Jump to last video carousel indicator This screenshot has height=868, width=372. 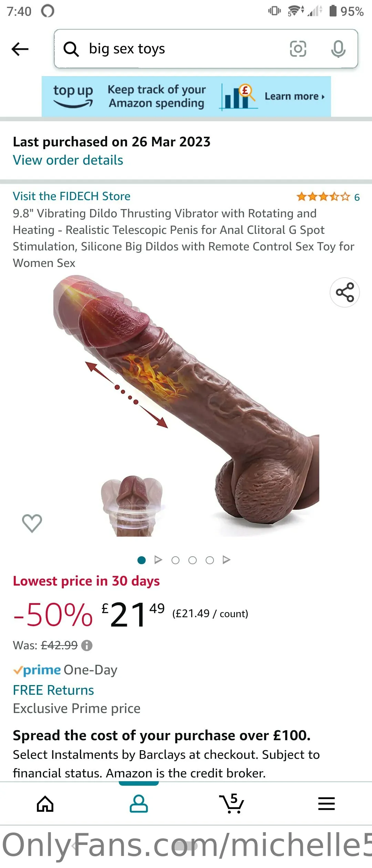pyautogui.click(x=226, y=560)
